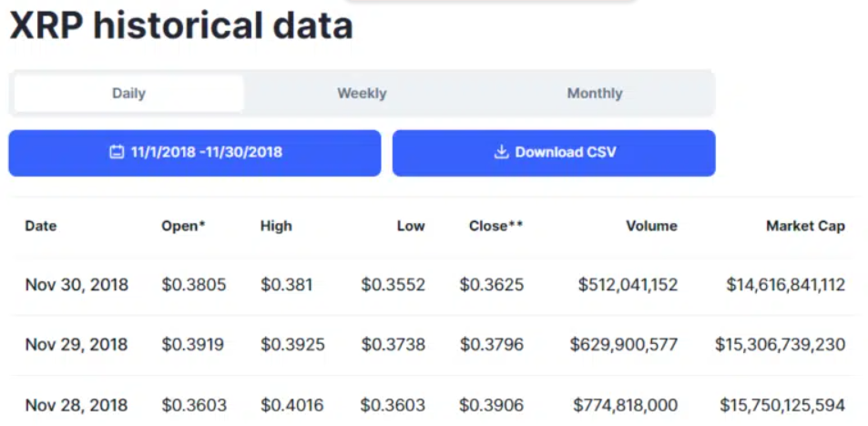The image size is (868, 426).
Task: Select the Nov 29, 2018 row date
Action: [x=77, y=345]
